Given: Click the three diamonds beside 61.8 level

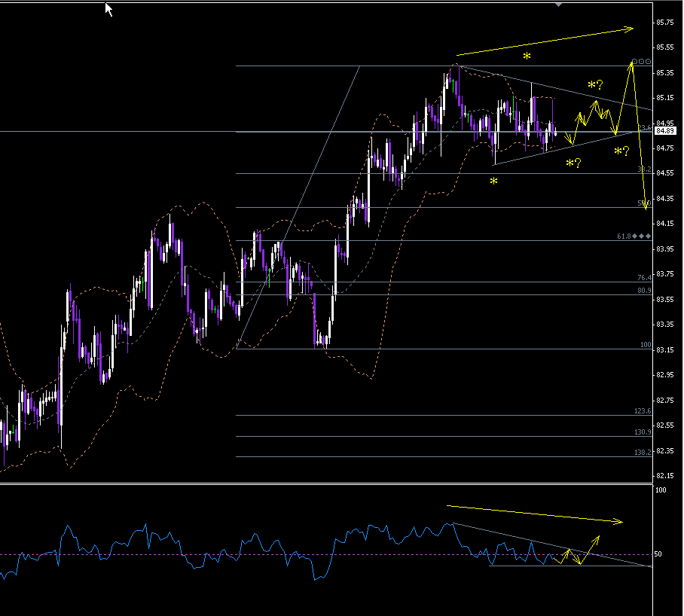Looking at the screenshot, I should [x=642, y=236].
